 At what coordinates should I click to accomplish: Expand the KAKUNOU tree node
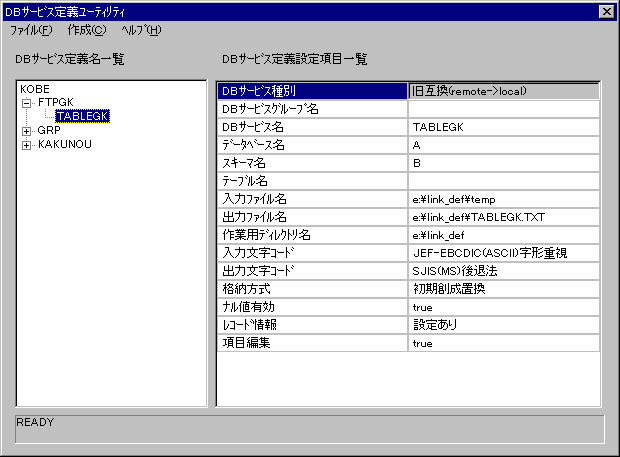26,145
